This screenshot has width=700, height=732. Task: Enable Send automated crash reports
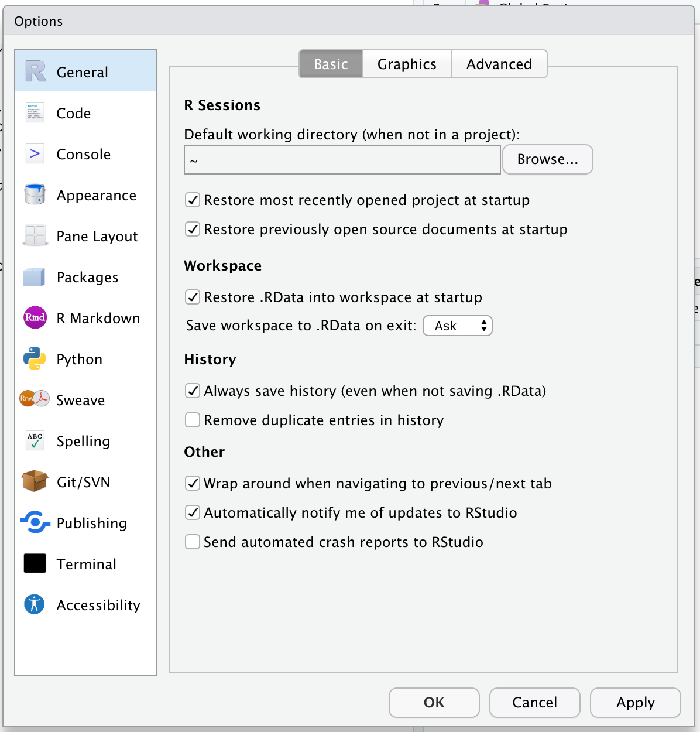tap(193, 542)
